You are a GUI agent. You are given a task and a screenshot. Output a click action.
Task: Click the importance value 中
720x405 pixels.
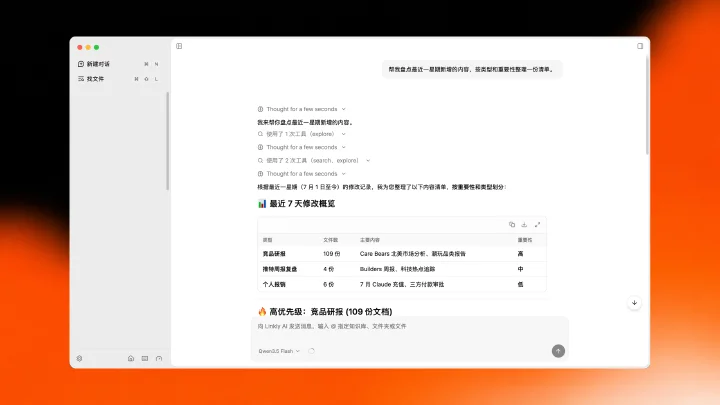tap(520, 269)
